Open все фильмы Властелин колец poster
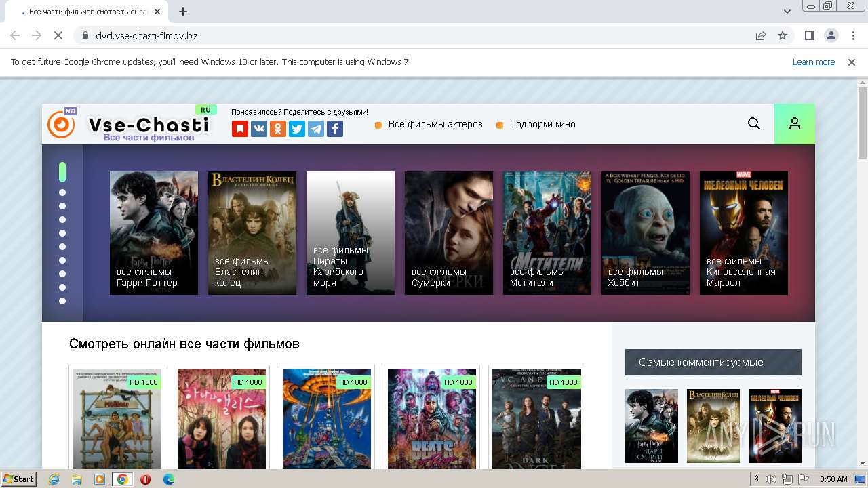This screenshot has height=488, width=868. (x=252, y=233)
